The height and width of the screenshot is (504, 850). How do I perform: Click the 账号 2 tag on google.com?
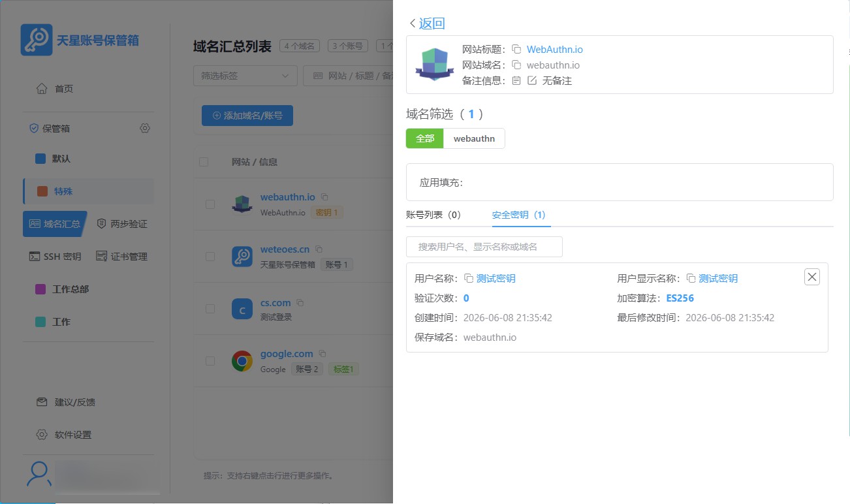(307, 369)
